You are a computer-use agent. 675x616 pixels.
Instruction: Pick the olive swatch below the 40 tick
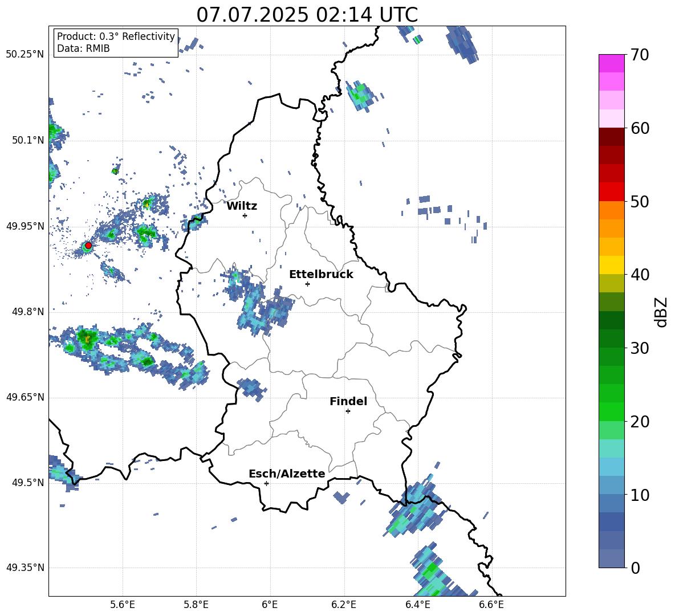coord(612,283)
